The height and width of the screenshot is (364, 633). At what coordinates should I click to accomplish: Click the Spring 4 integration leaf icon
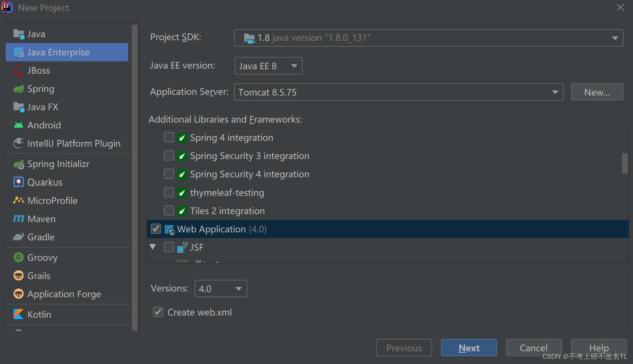point(182,138)
